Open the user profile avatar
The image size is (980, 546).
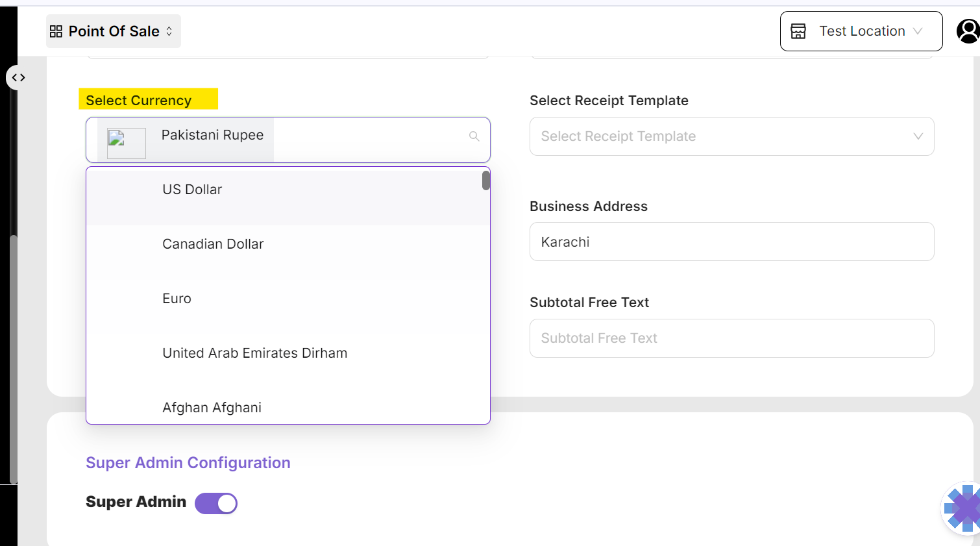point(968,31)
